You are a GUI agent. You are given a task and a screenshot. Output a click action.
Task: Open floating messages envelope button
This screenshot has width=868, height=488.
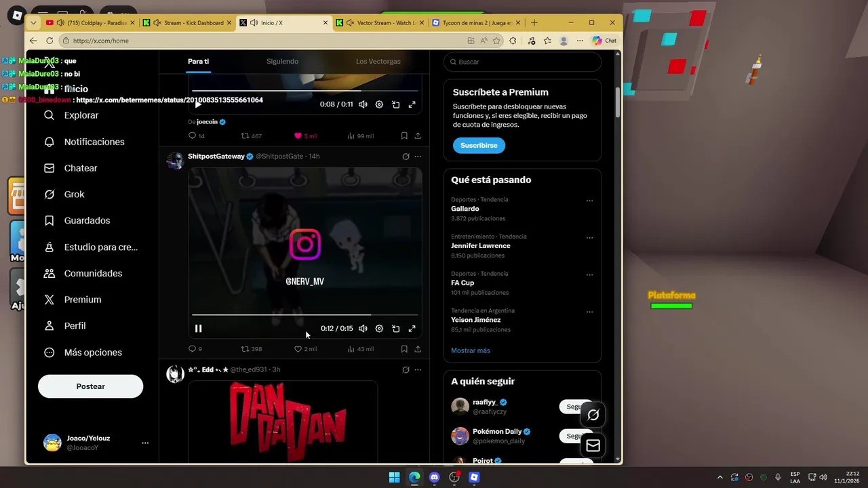593,445
